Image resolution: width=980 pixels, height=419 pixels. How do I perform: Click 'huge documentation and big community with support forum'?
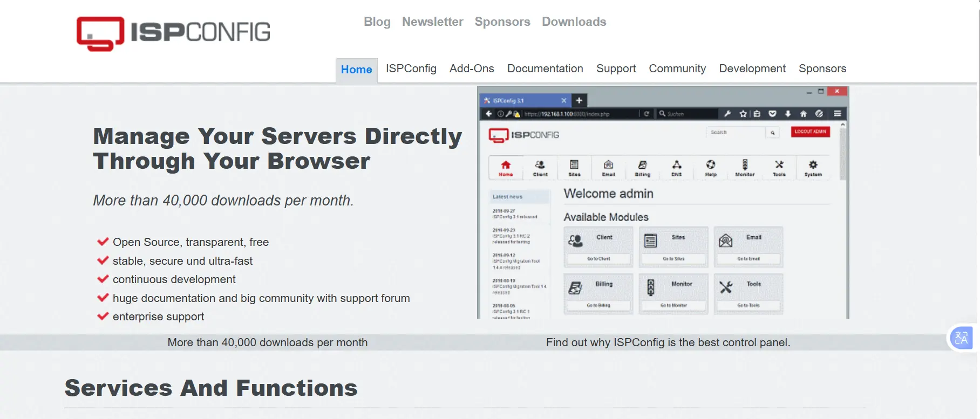tap(261, 298)
